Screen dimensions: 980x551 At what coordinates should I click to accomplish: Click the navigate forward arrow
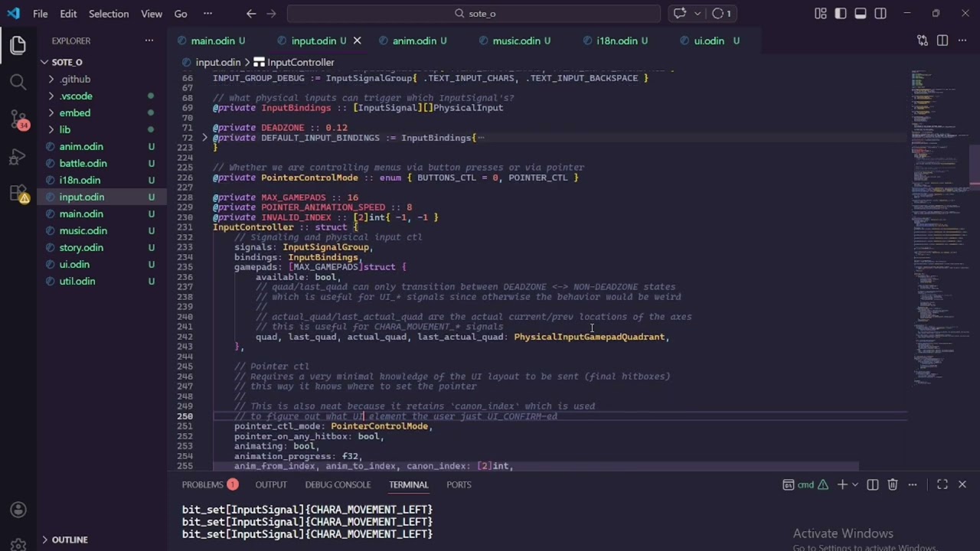(x=270, y=13)
